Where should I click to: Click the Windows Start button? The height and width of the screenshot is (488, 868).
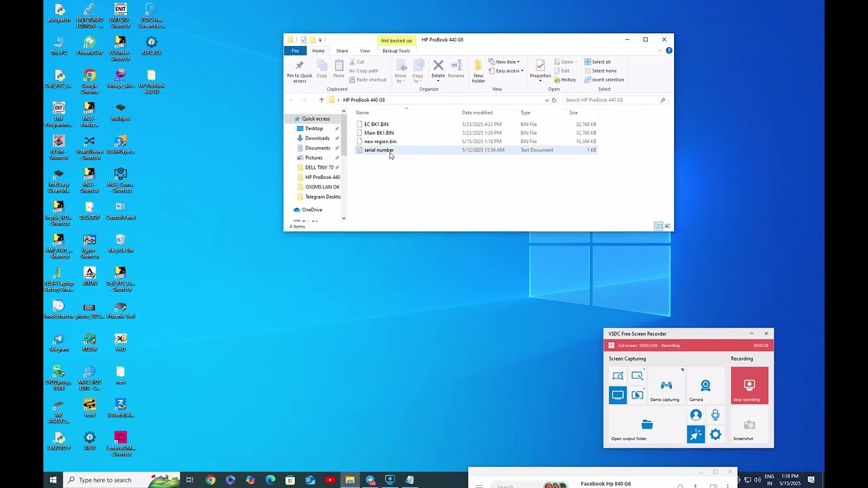click(53, 480)
